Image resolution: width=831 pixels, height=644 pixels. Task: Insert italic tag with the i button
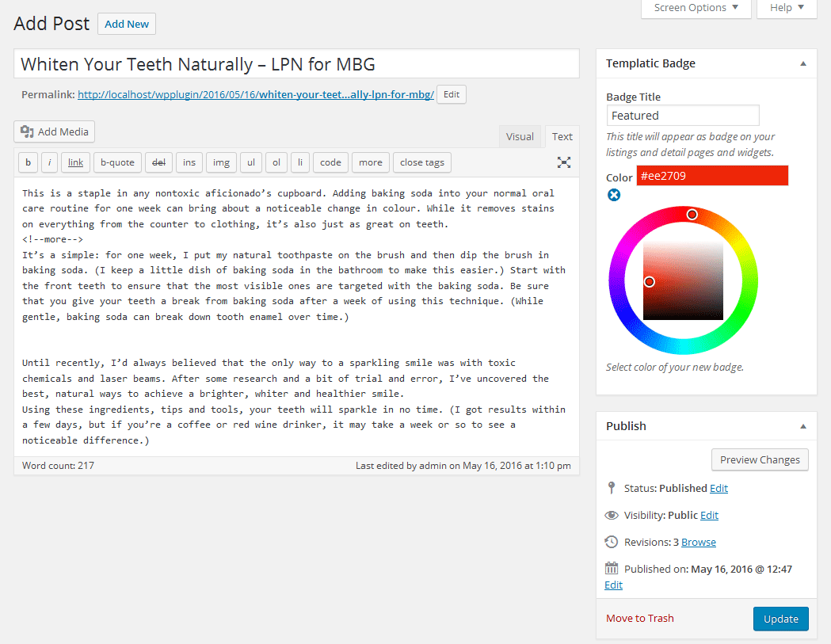pos(49,162)
